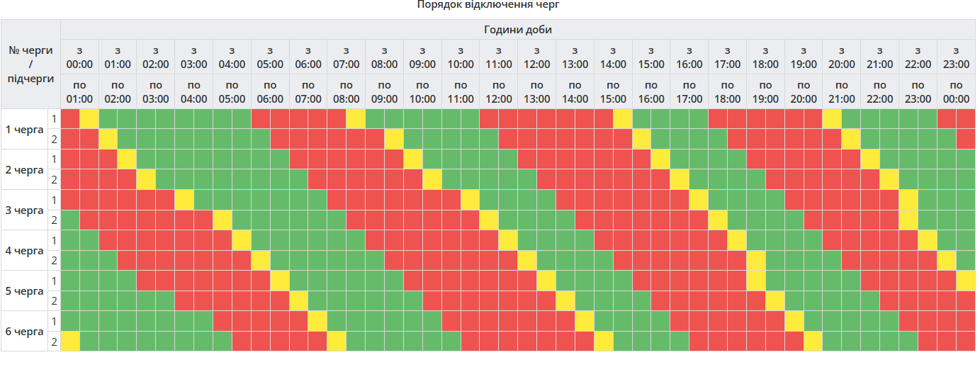Click the "з 23:00" column header
This screenshot has width=980, height=372.
pyautogui.click(x=956, y=57)
